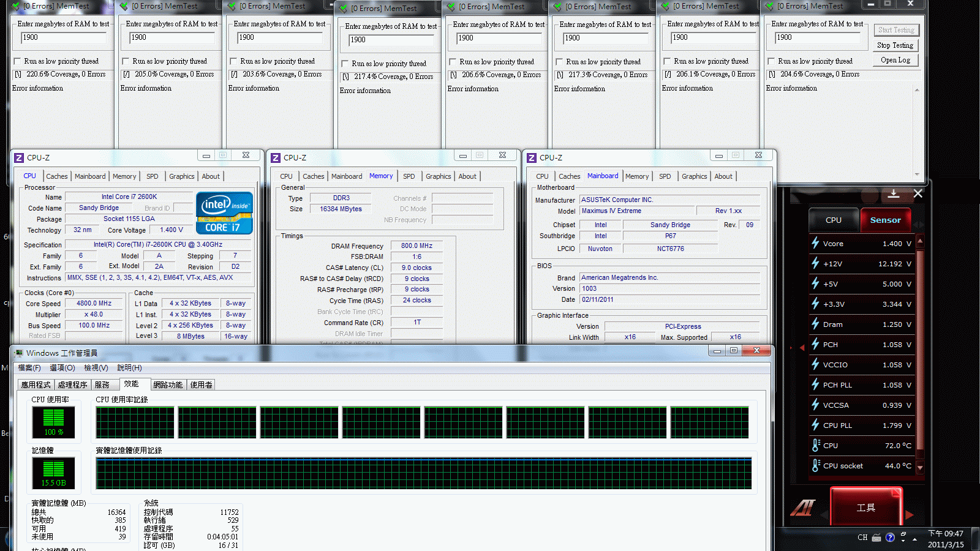The height and width of the screenshot is (551, 980).
Task: Click Sensor list scroll-down arrow
Action: (920, 467)
